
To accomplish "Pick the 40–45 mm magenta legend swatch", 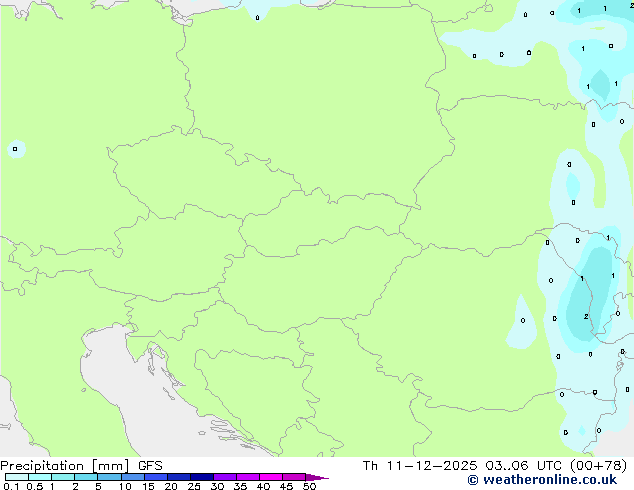I will click(271, 477).
